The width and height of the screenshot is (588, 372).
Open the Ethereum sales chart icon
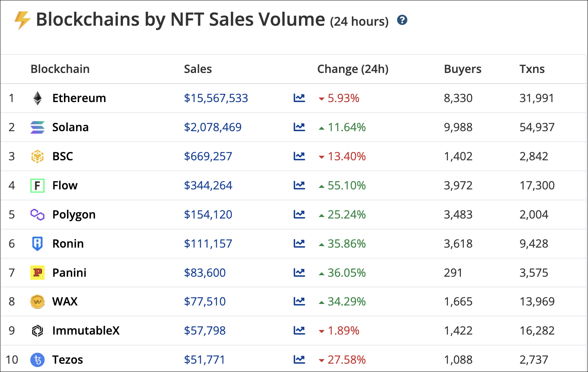(x=299, y=98)
